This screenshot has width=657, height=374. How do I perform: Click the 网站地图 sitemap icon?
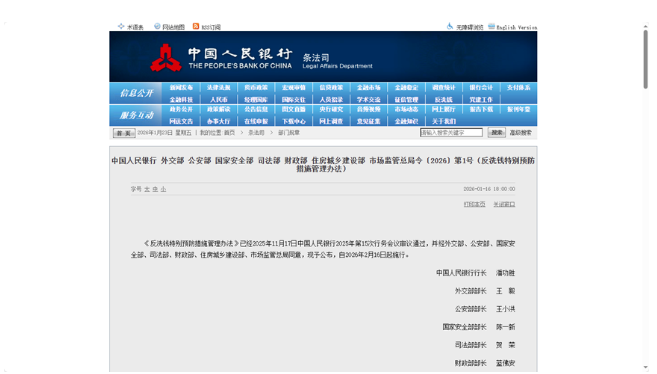[157, 26]
